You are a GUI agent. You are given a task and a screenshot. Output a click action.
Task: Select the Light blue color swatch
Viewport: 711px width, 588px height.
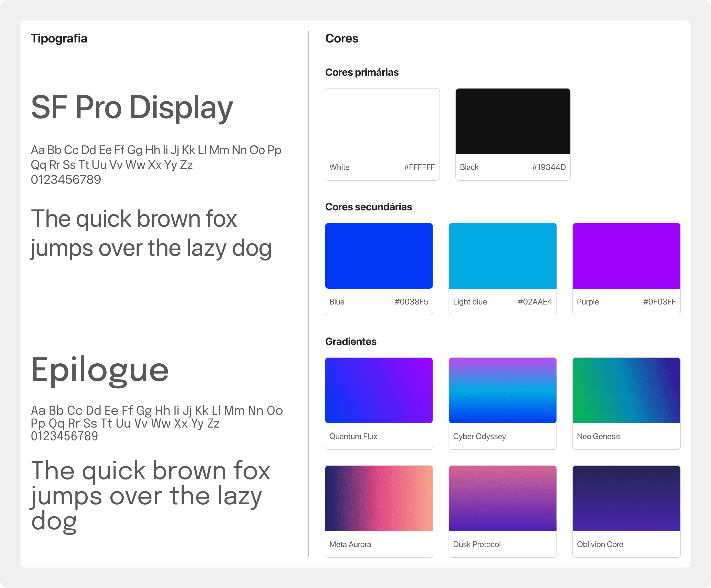click(503, 255)
